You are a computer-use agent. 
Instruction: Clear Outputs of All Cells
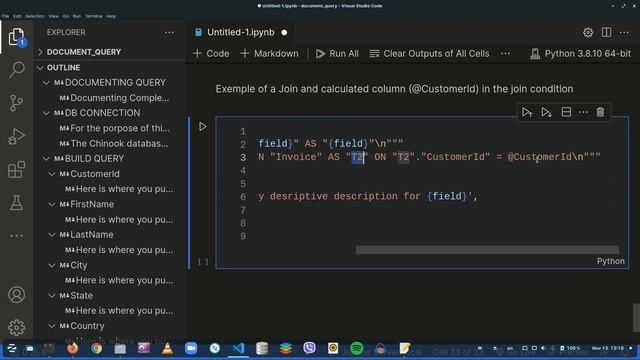pos(429,53)
